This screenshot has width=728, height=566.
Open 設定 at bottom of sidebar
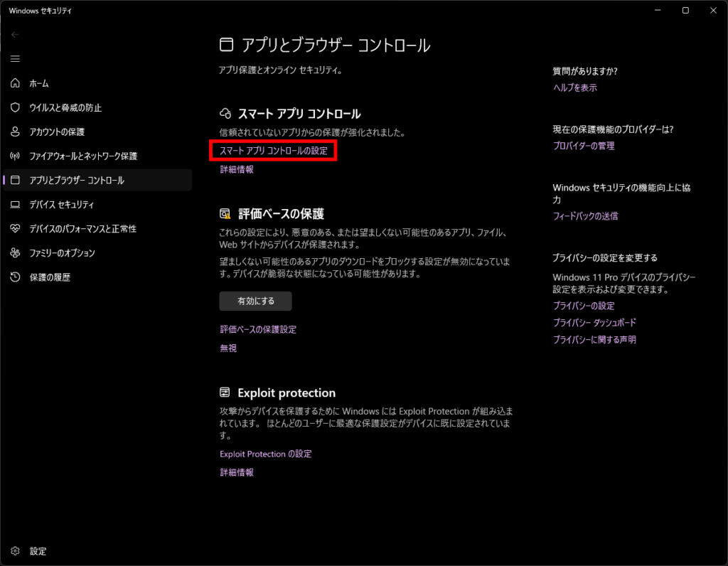[x=38, y=551]
